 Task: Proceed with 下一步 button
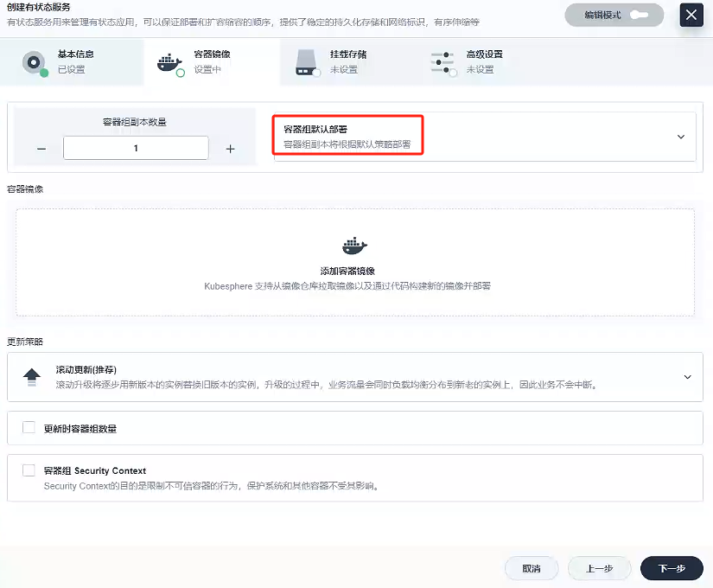click(x=672, y=568)
